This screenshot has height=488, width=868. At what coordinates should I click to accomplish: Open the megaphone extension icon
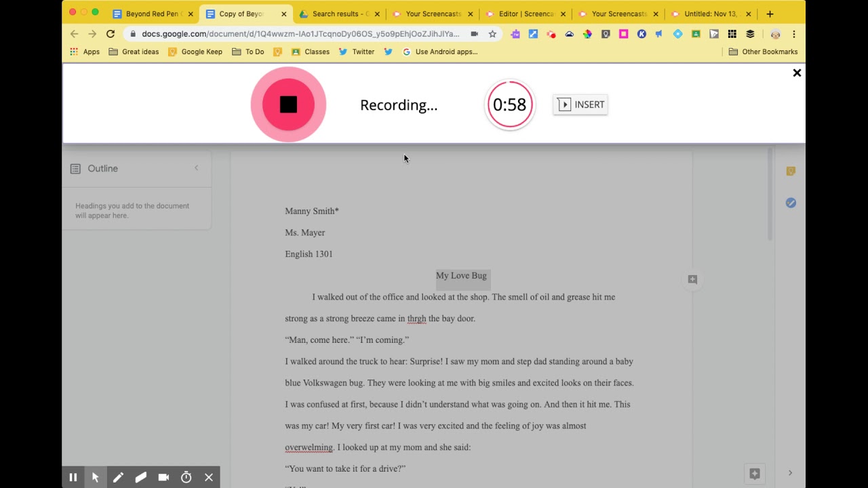[x=659, y=34]
